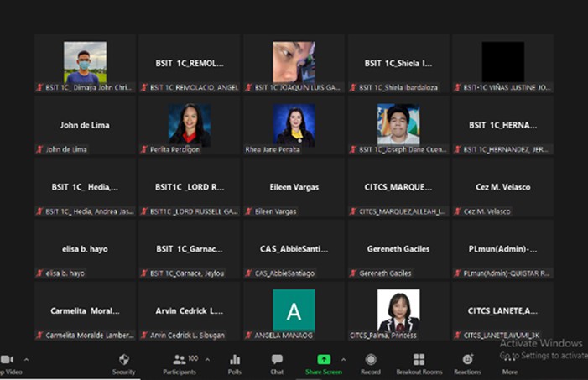The image size is (588, 380).
Task: Open the Participants panel
Action: [180, 362]
